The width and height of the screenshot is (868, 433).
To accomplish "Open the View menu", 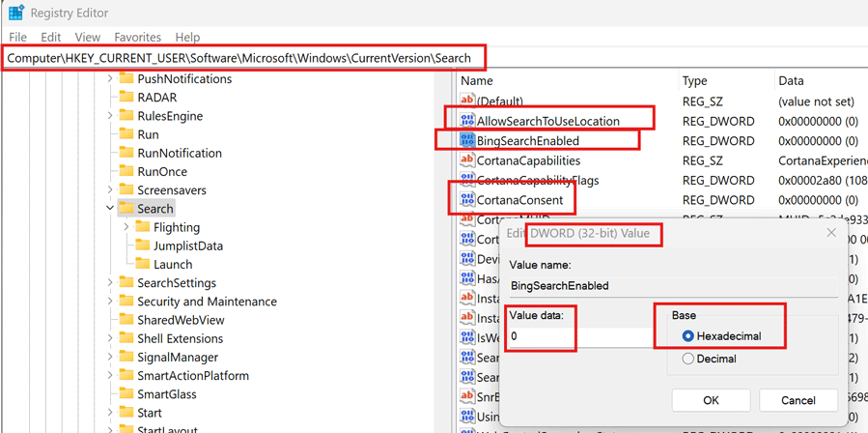I will 88,37.
